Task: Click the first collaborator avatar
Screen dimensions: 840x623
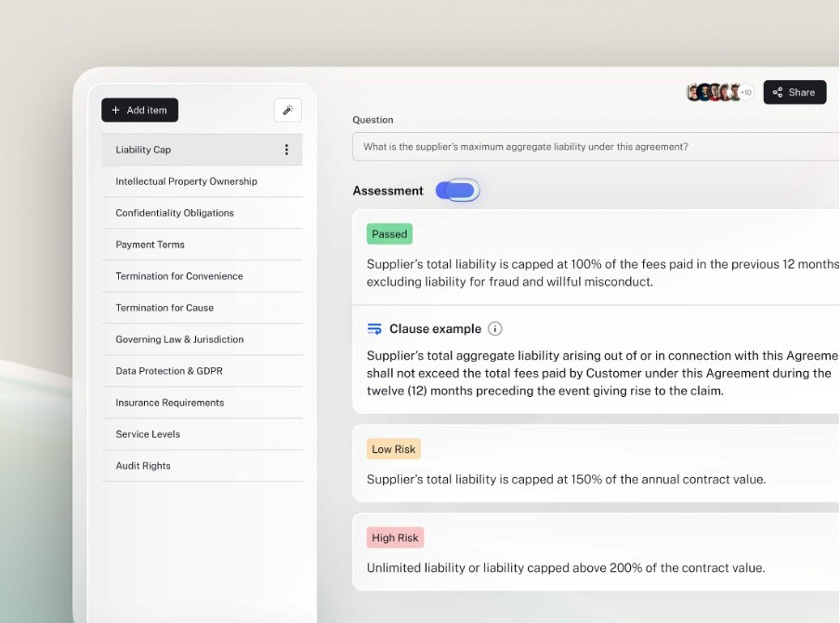Action: (695, 92)
